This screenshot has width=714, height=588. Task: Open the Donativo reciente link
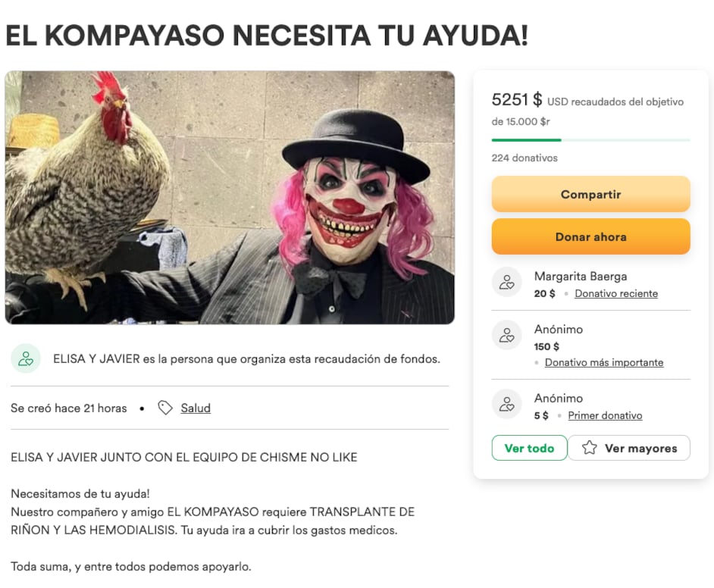616,293
